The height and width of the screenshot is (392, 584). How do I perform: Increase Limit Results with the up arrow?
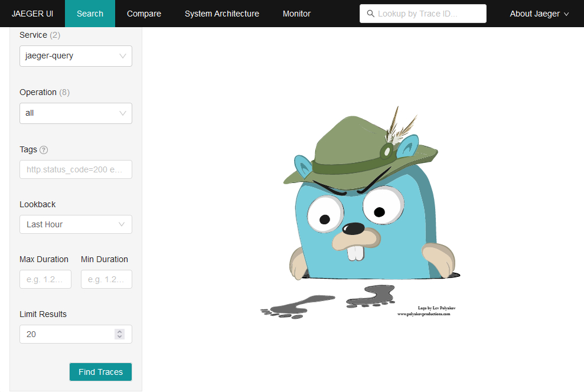120,331
